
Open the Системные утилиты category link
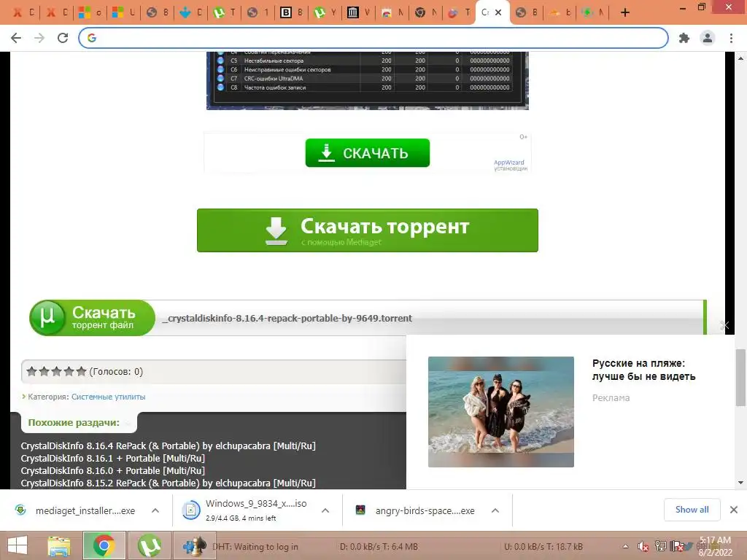(x=108, y=397)
